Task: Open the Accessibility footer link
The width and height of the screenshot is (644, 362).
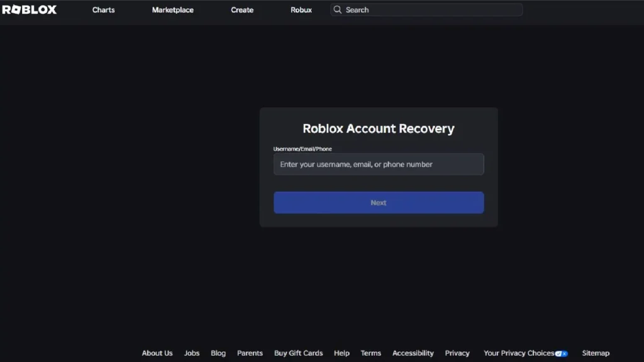Action: [413, 353]
